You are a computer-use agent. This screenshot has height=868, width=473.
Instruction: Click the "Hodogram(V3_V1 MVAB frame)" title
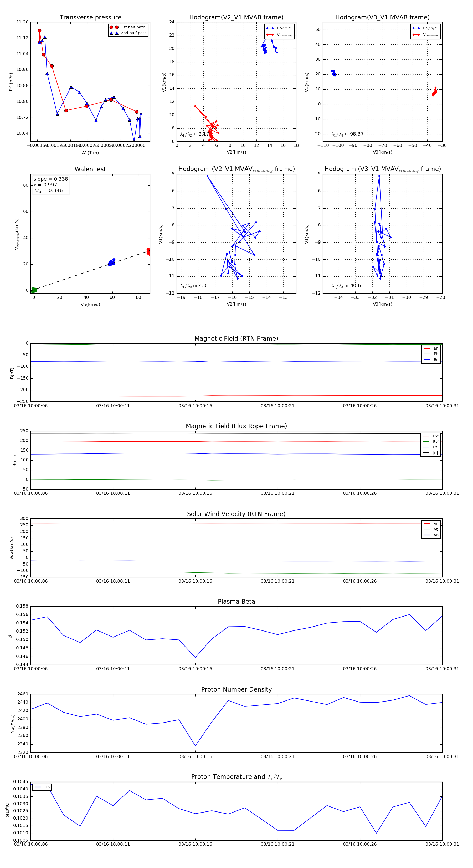tap(382, 18)
